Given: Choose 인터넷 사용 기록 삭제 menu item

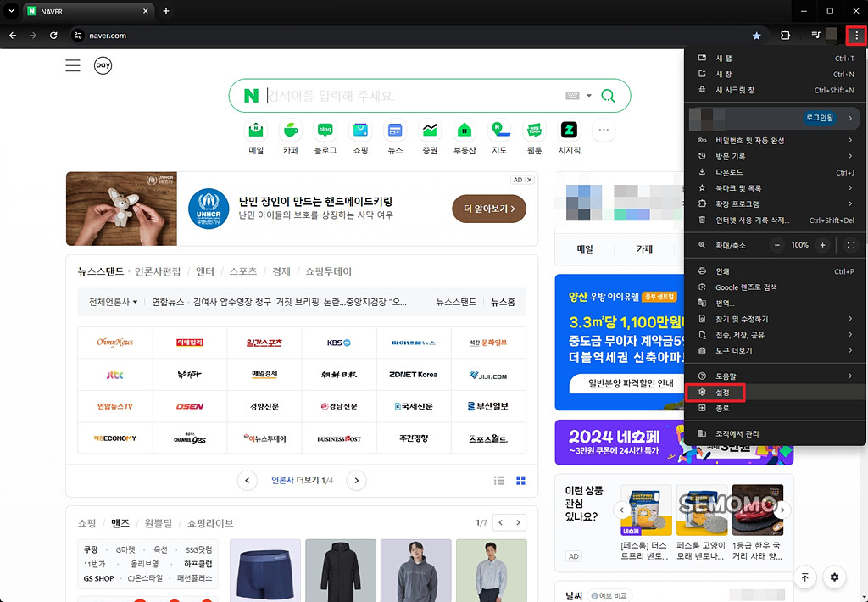Looking at the screenshot, I should point(775,220).
